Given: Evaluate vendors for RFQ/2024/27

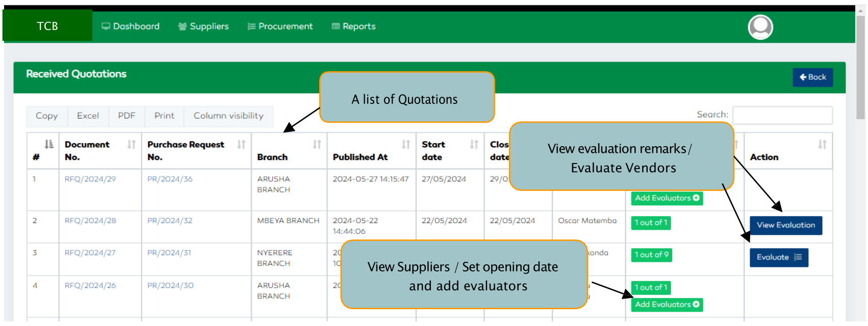Looking at the screenshot, I should click(x=779, y=258).
